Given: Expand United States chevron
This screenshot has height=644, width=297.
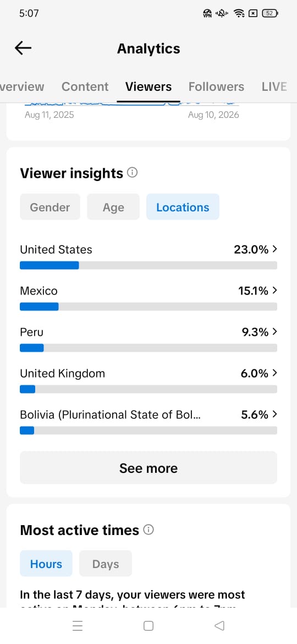Looking at the screenshot, I should click(274, 249).
